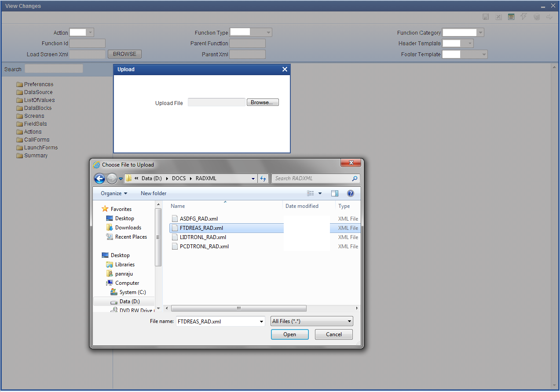Click Browse... in the Upload dialog
Screen dimensions: 560x392
point(263,102)
